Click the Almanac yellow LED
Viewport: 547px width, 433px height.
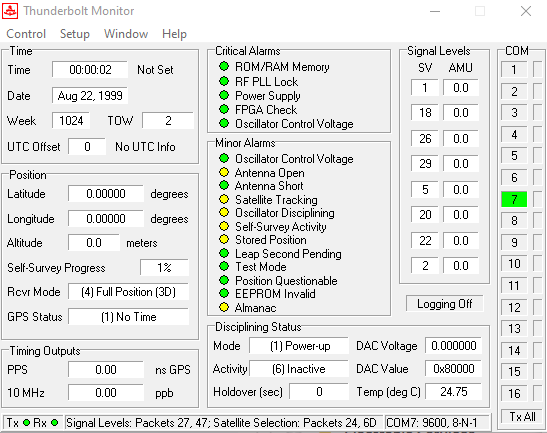coord(224,307)
